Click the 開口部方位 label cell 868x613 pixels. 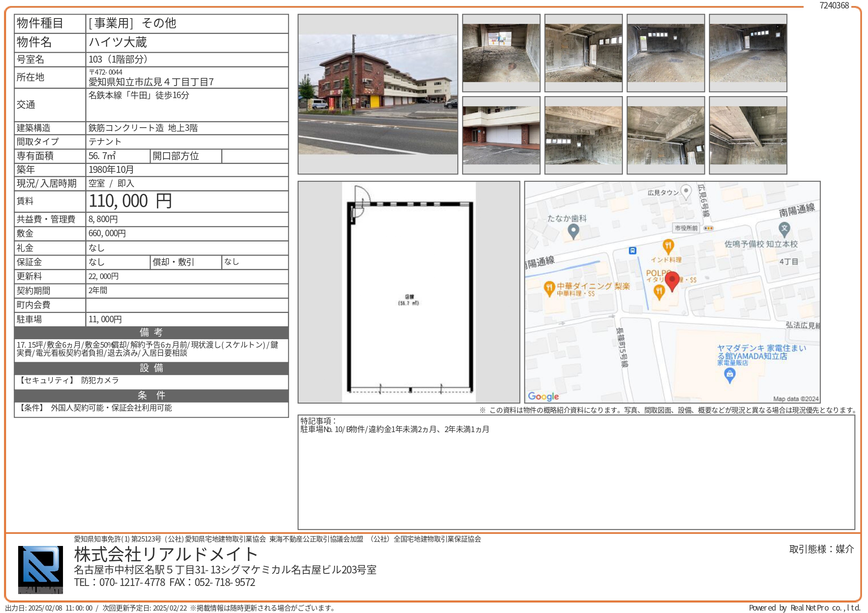pyautogui.click(x=186, y=156)
